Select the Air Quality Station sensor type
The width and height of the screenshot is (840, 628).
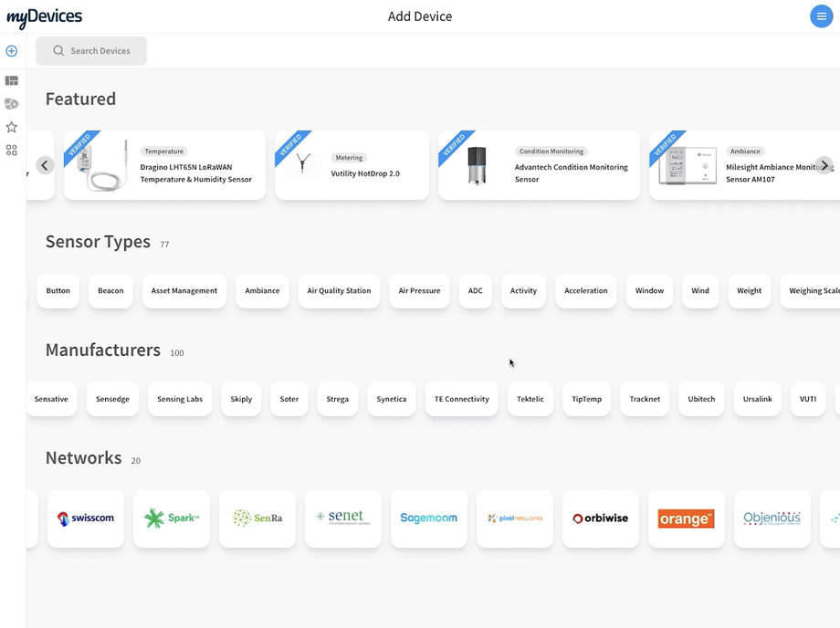[x=339, y=290]
